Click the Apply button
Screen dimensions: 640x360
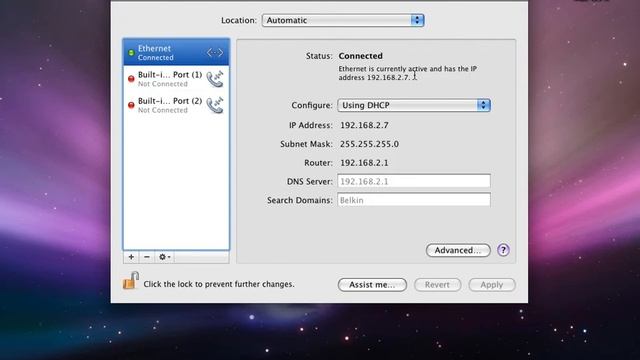pos(492,284)
